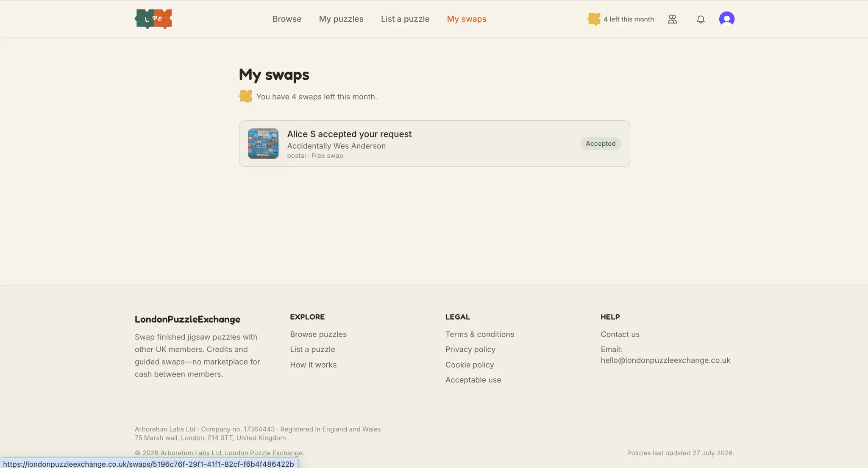Click the Accepted status badge
Image resolution: width=868 pixels, height=468 pixels.
(601, 144)
